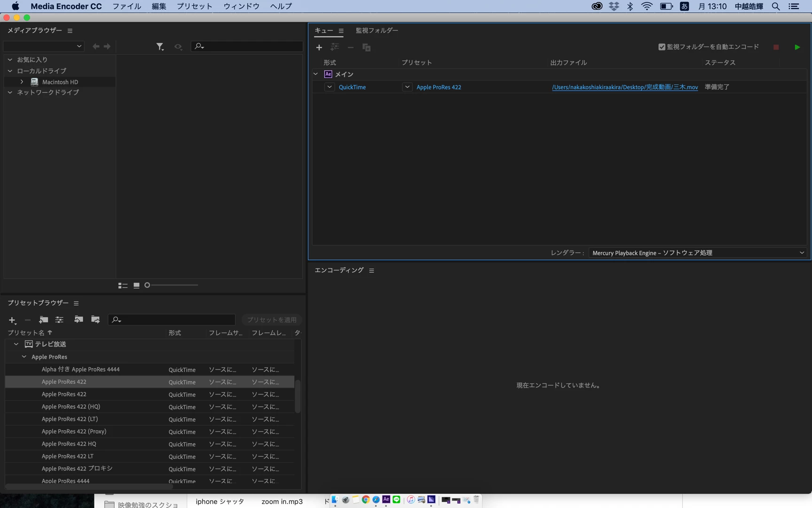The width and height of the screenshot is (812, 508).
Task: Start the encoding queue with green play button
Action: (797, 47)
